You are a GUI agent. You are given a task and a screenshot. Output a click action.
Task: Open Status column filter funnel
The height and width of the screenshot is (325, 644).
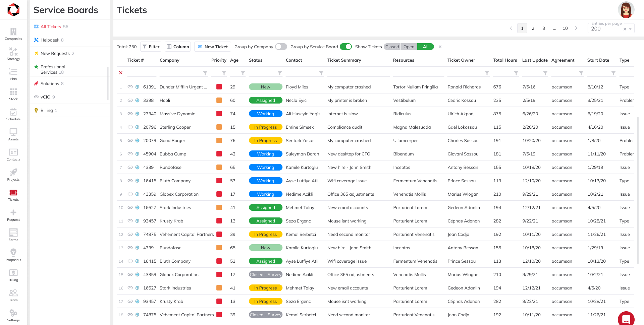[x=280, y=73]
